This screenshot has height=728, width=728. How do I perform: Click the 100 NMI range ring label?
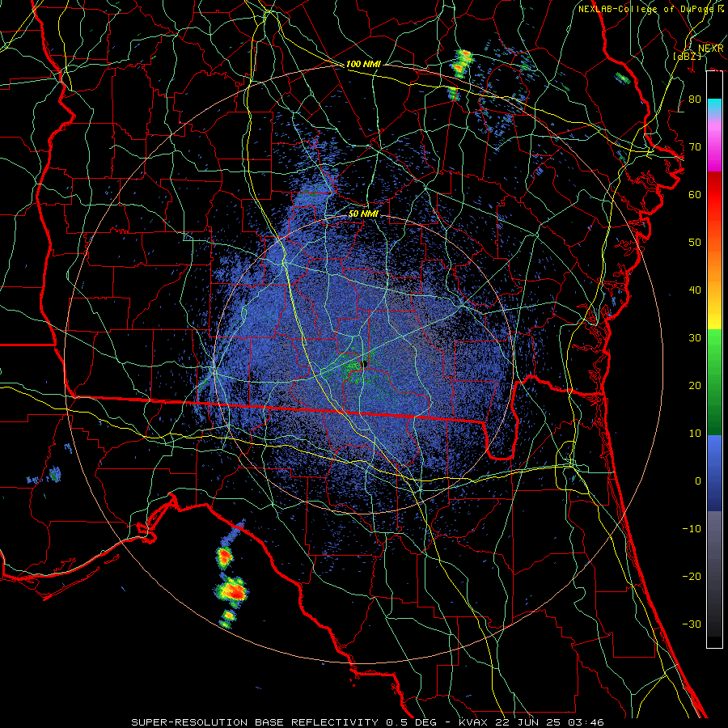click(x=362, y=64)
